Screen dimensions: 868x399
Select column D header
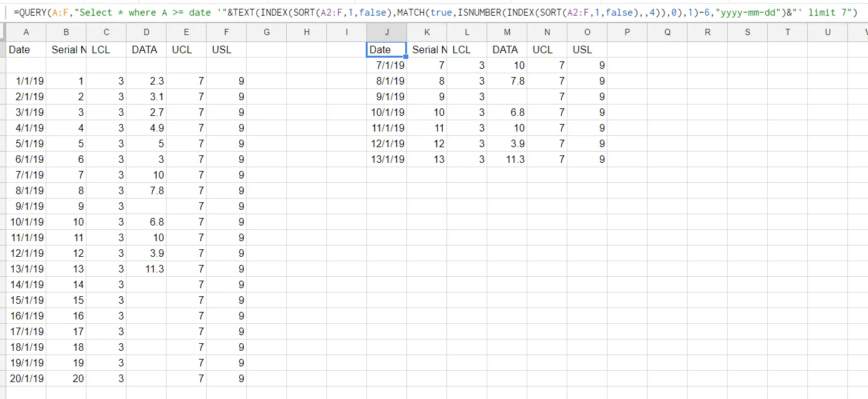point(147,32)
